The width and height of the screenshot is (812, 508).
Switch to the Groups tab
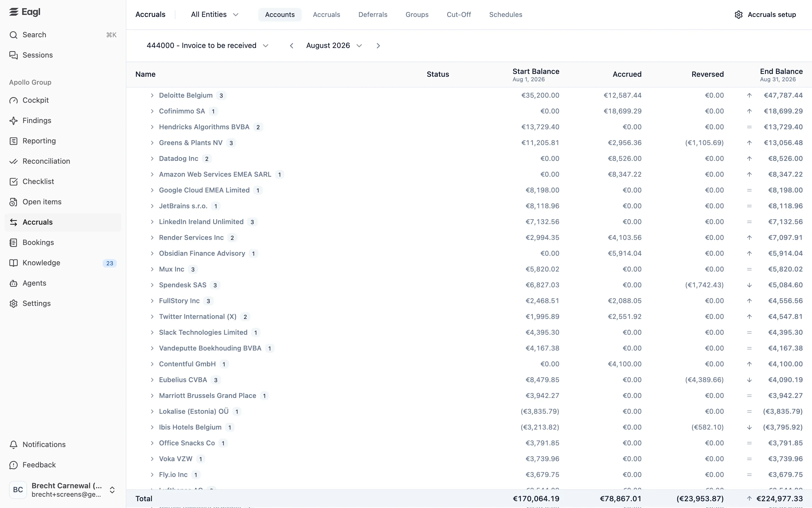[x=417, y=15]
